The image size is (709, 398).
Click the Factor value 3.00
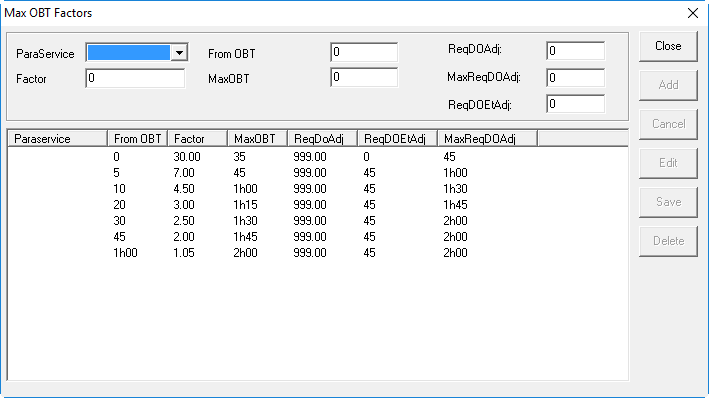point(184,205)
